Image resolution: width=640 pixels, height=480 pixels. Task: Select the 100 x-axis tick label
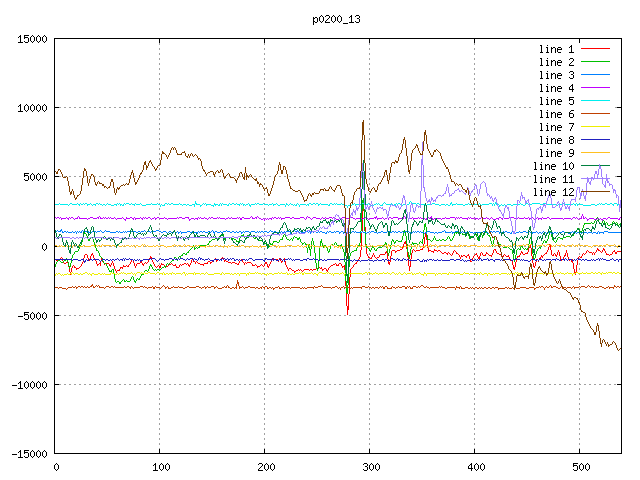pos(160,467)
